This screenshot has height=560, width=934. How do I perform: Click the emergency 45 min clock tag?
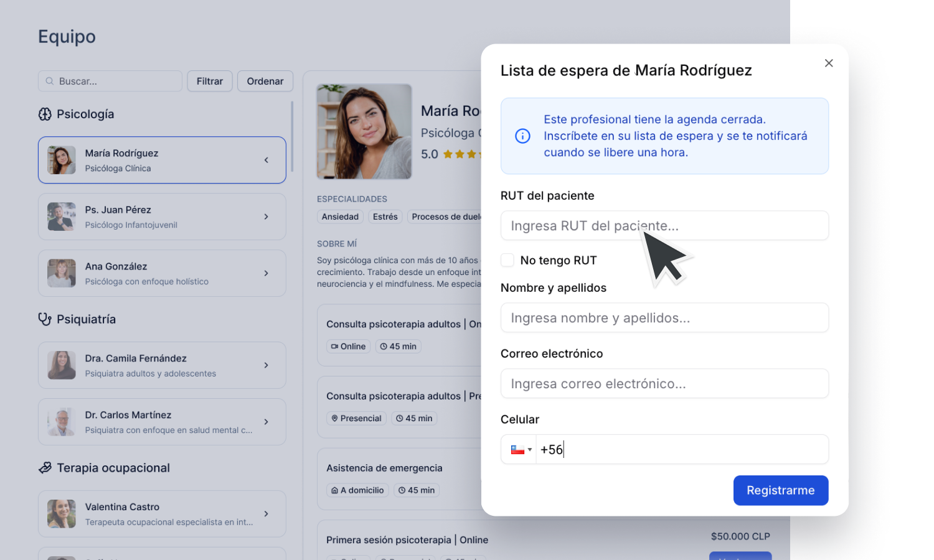[417, 490]
